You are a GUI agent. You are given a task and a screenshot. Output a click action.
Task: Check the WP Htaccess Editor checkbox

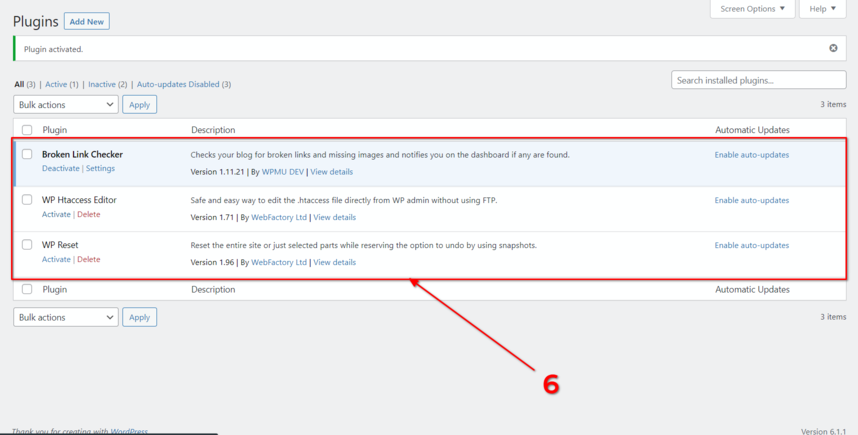tap(27, 200)
